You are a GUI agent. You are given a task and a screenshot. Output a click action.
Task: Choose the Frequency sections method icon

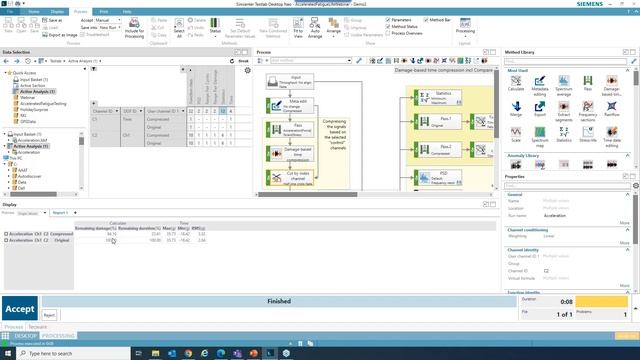tap(588, 111)
